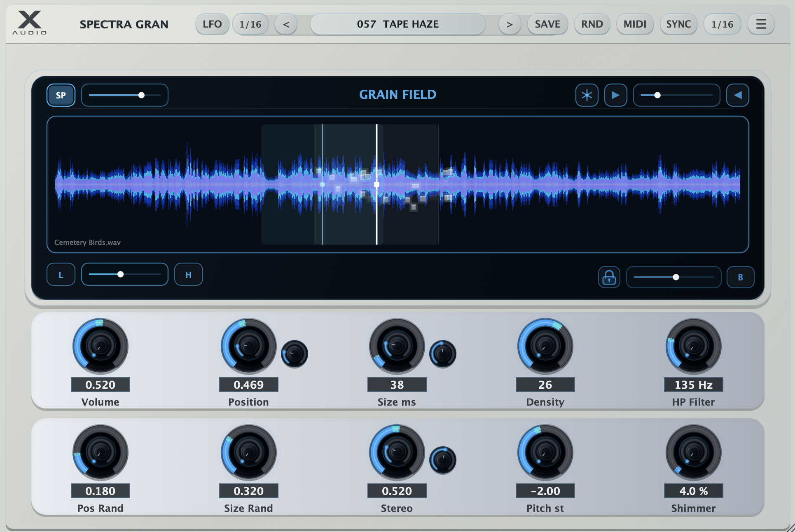This screenshot has width=795, height=532.
Task: Click the slider between L and H
Action: pyautogui.click(x=125, y=275)
